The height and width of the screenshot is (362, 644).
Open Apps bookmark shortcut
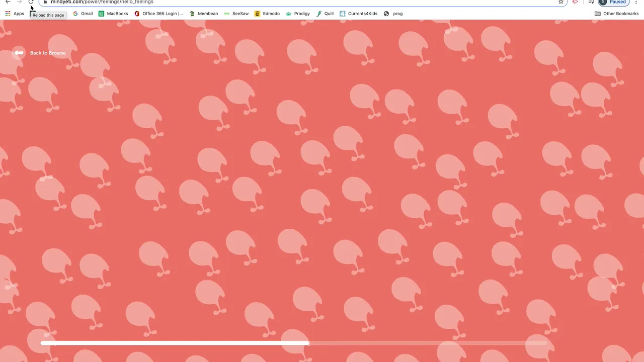pos(15,14)
